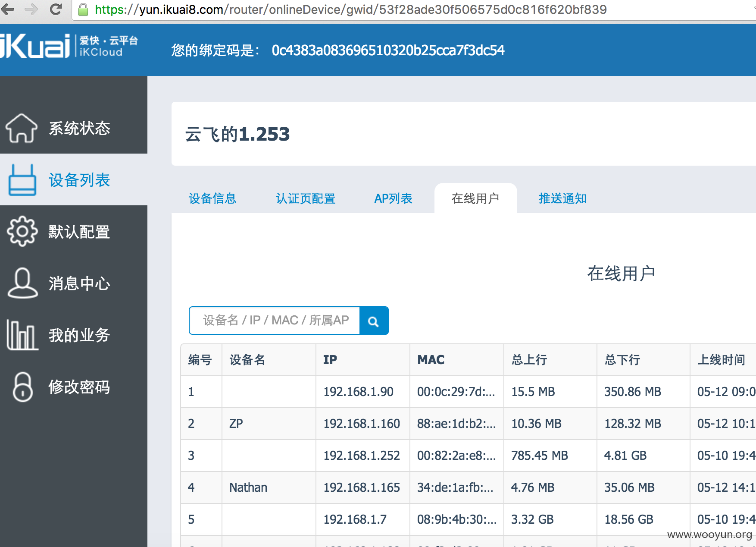This screenshot has width=756, height=547.
Task: Click upload value 3.32 GB
Action: point(532,519)
